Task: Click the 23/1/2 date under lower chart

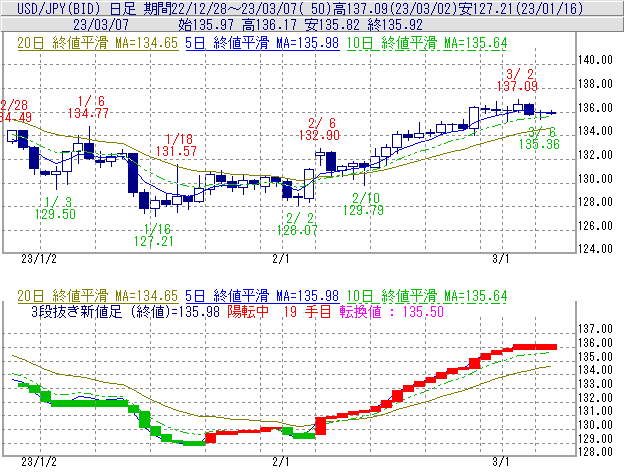Action: [39, 462]
